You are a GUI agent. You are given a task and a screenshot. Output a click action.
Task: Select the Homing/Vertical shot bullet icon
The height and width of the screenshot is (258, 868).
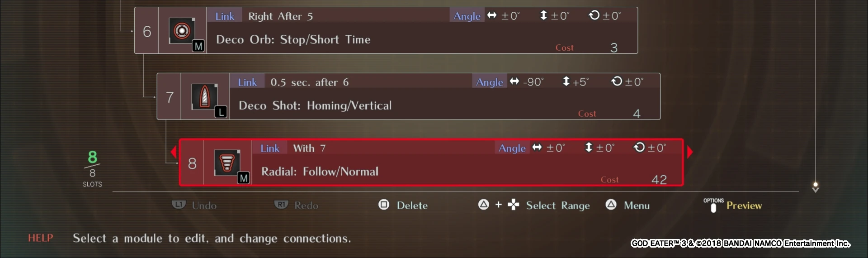tap(205, 97)
